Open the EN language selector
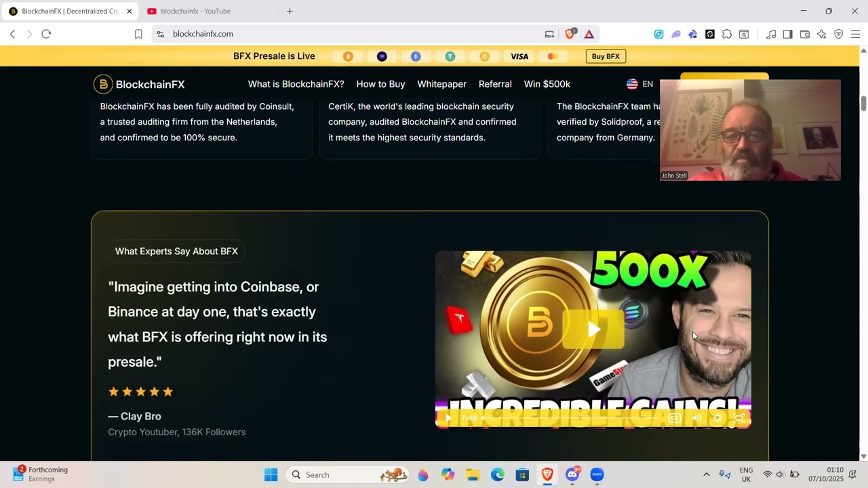 (639, 84)
